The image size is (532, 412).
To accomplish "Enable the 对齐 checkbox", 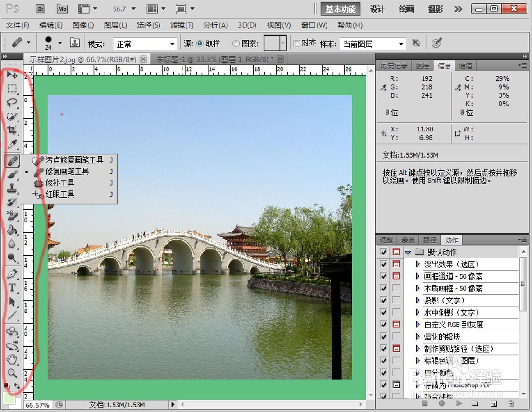I will (296, 43).
